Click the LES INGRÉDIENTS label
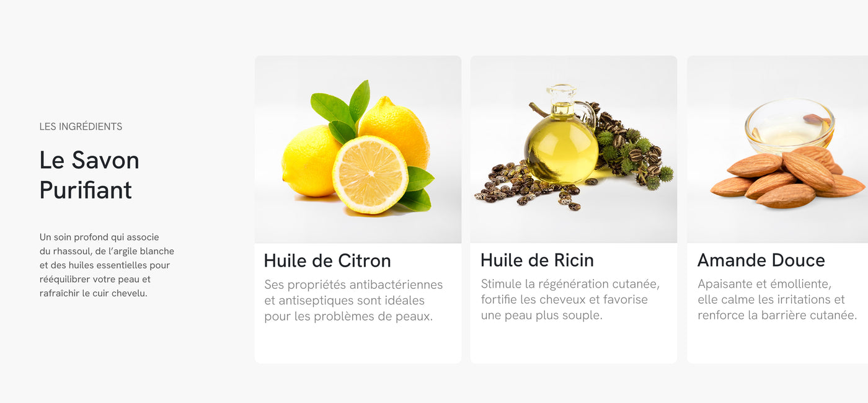868x403 pixels. tap(81, 126)
